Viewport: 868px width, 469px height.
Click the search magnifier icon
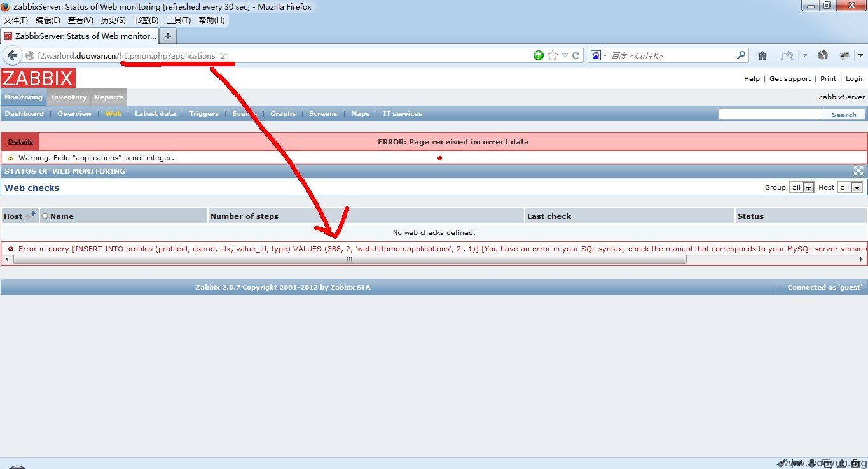click(x=741, y=55)
